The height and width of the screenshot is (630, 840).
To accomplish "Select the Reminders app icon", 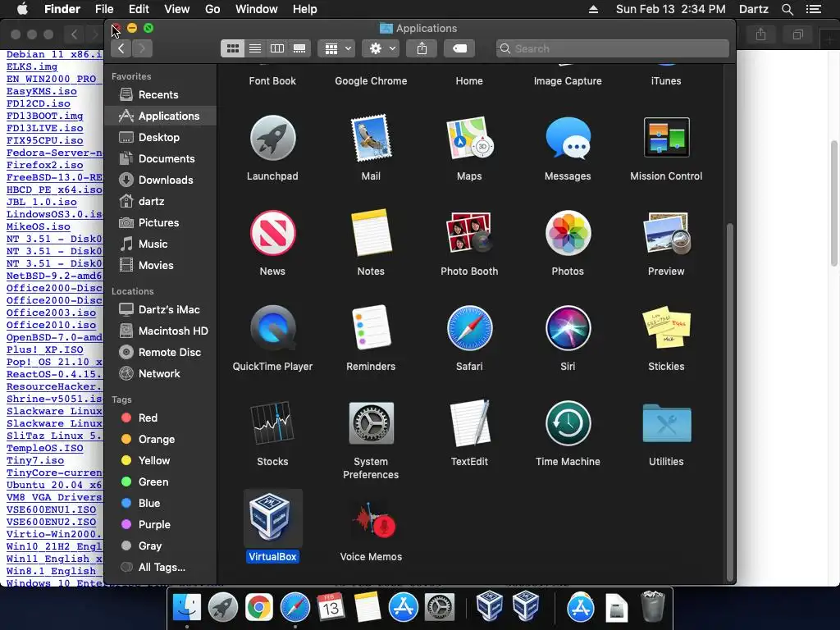I will (x=371, y=328).
